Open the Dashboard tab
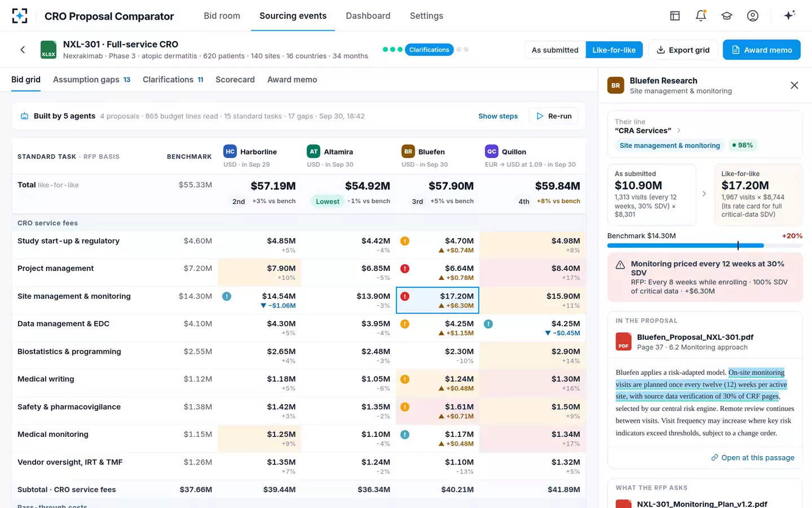Viewport: 812px width, 508px height. [x=368, y=16]
